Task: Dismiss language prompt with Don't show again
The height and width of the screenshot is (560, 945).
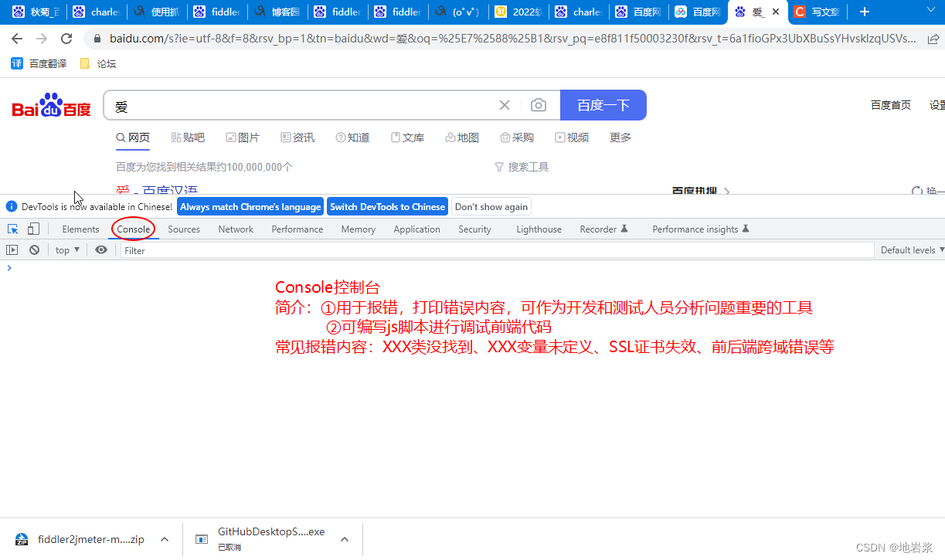Action: click(x=491, y=206)
